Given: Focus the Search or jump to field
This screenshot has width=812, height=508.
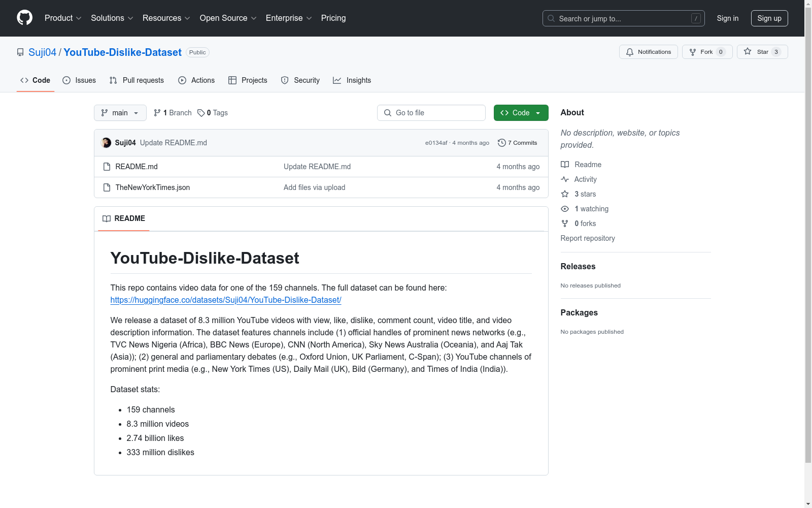Looking at the screenshot, I should [623, 18].
